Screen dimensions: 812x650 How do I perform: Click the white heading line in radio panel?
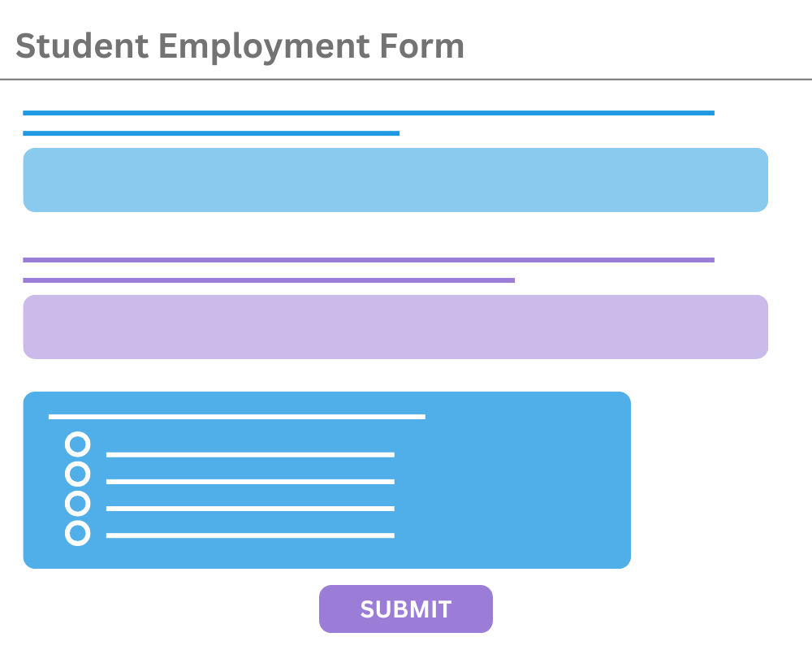coord(237,417)
